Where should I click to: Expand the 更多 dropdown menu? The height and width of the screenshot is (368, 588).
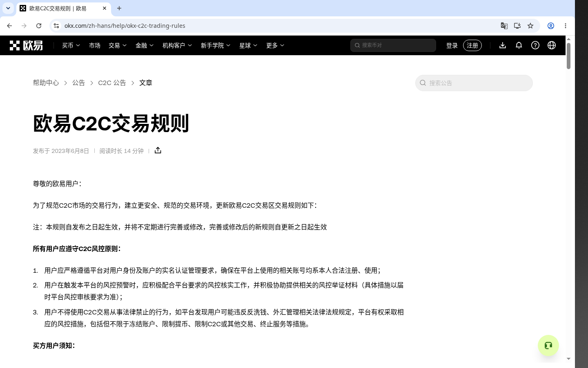[x=275, y=45]
